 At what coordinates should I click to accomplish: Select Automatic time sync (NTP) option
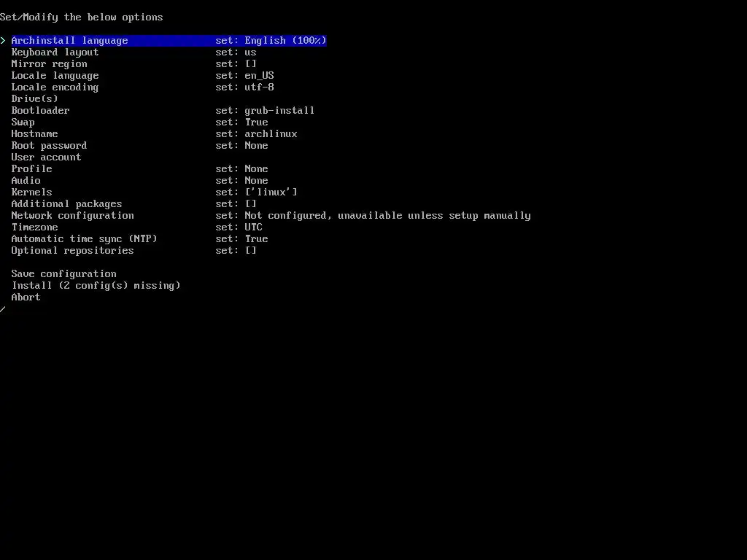(84, 239)
